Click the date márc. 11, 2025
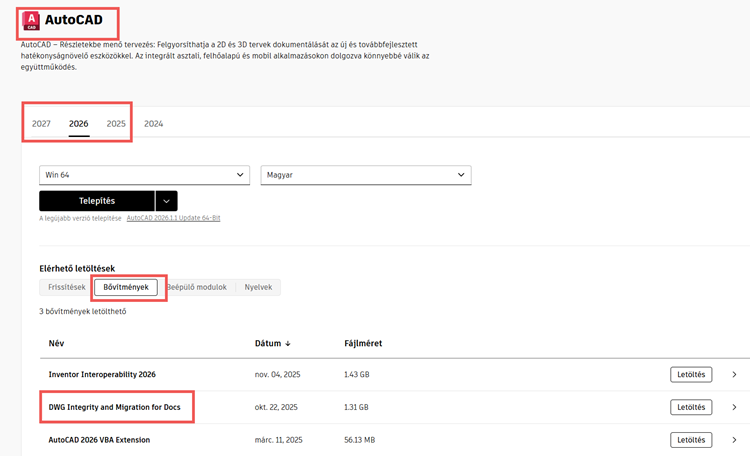750x456 pixels. click(x=278, y=440)
